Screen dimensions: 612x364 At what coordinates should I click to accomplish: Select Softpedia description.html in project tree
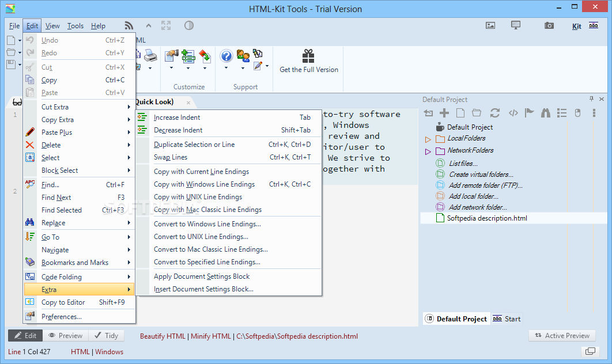click(487, 218)
